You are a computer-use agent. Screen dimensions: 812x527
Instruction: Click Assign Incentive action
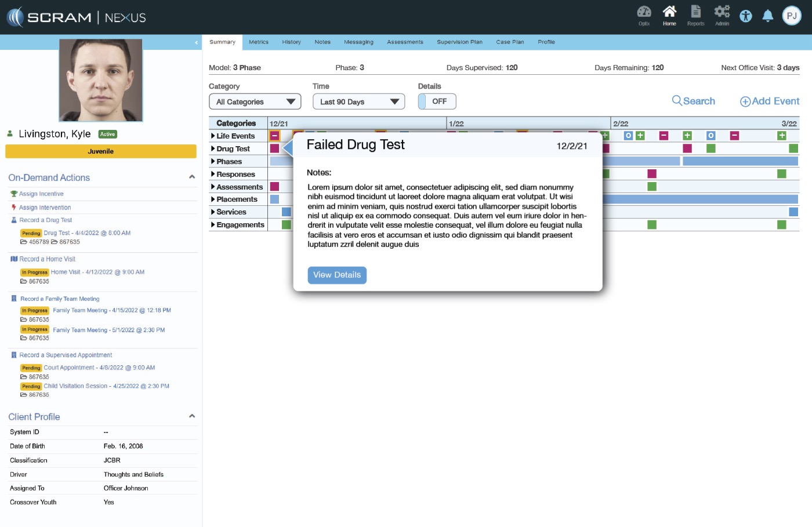41,194
